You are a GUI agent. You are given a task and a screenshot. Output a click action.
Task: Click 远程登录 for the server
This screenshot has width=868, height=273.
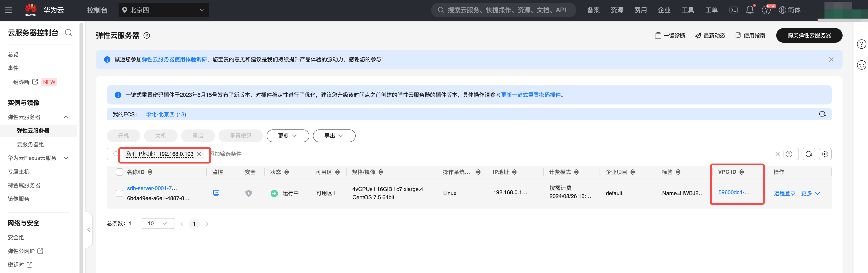coord(784,193)
